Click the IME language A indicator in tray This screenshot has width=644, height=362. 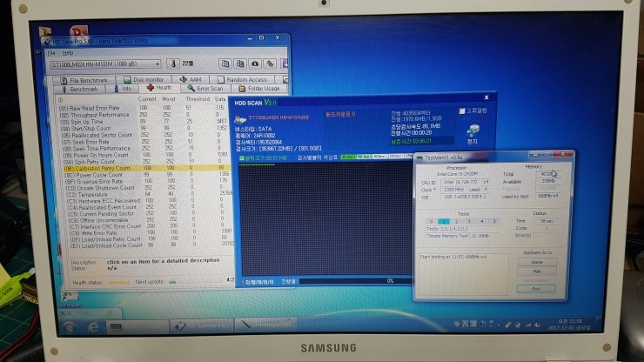click(465, 325)
